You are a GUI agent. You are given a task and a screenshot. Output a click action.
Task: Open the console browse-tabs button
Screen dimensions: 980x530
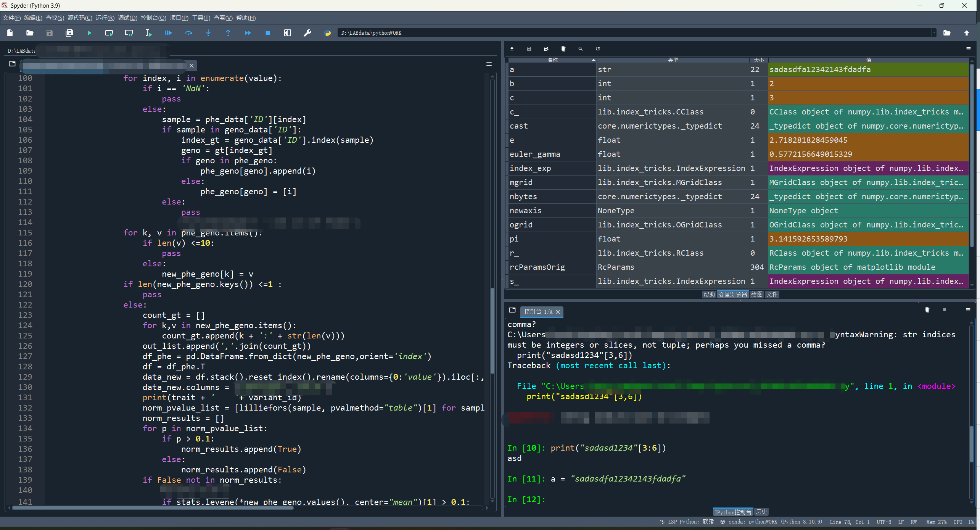coord(512,310)
